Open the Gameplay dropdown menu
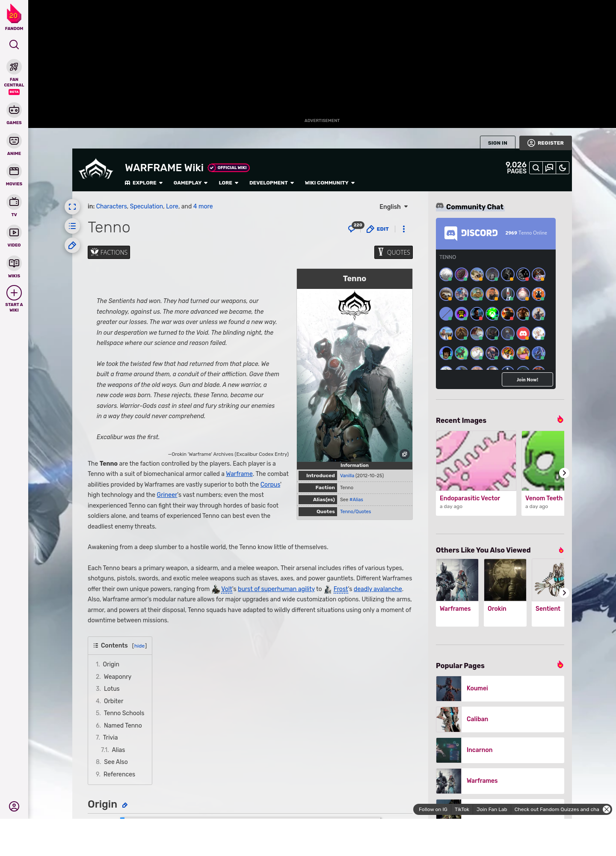This screenshot has height=856, width=616. point(190,183)
